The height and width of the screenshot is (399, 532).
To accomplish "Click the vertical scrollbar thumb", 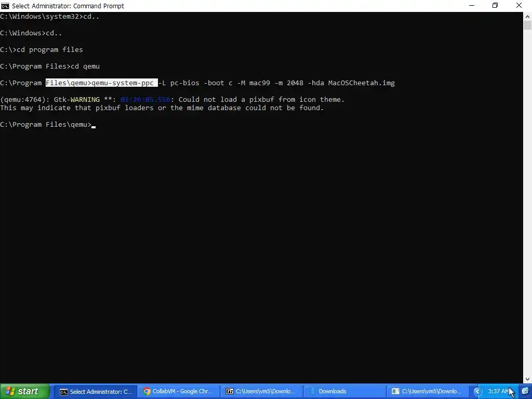I will (x=528, y=25).
